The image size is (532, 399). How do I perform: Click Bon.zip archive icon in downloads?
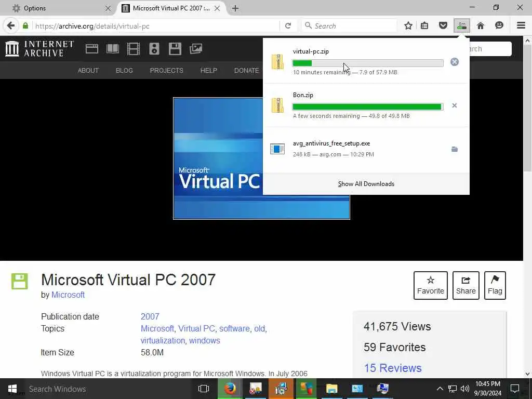click(277, 105)
